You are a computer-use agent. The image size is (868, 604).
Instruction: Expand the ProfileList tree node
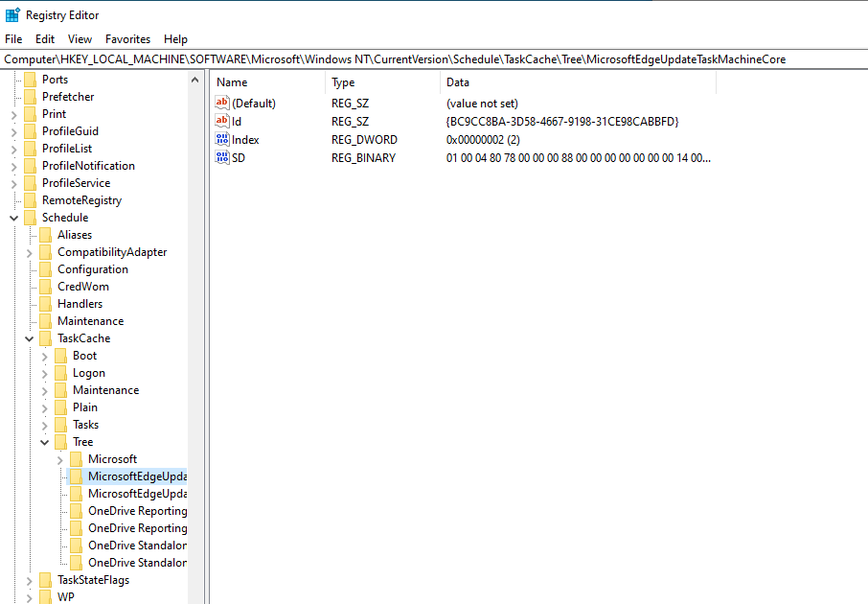(x=14, y=149)
